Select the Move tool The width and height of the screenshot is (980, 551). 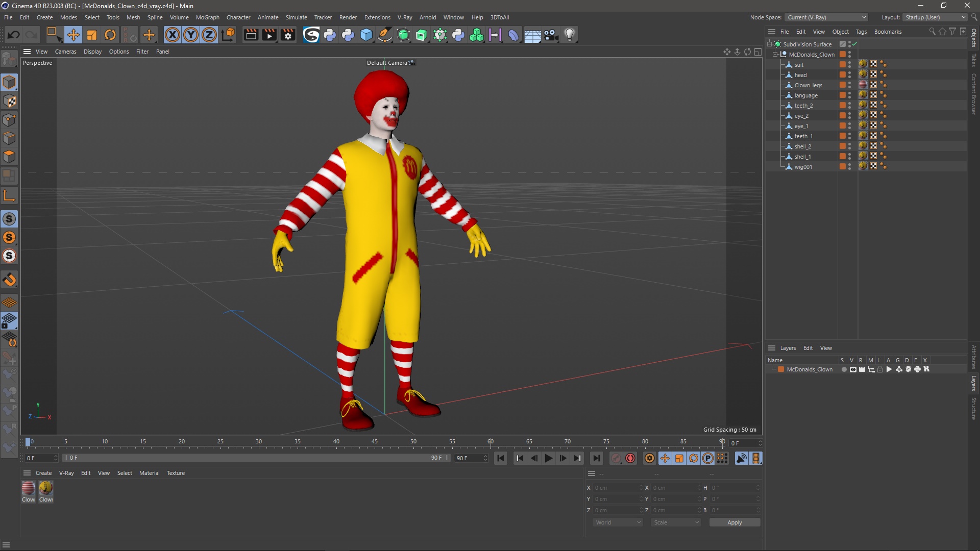73,35
